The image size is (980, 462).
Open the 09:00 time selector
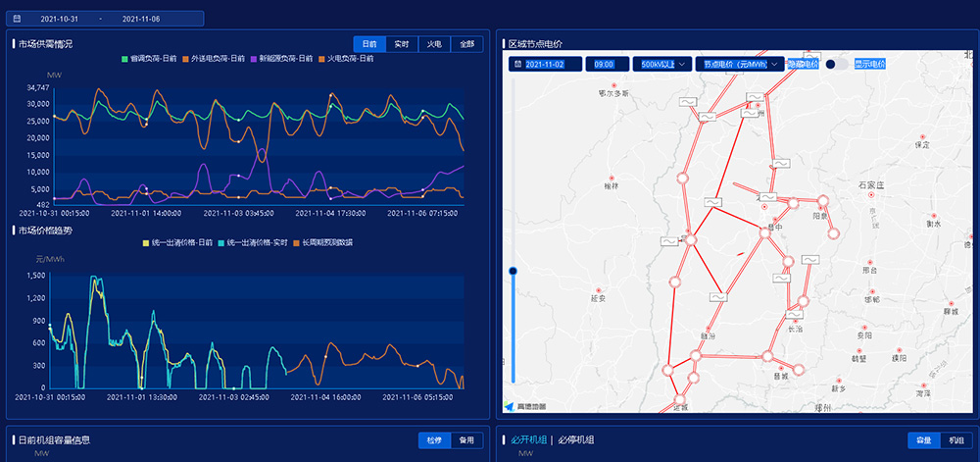point(608,64)
